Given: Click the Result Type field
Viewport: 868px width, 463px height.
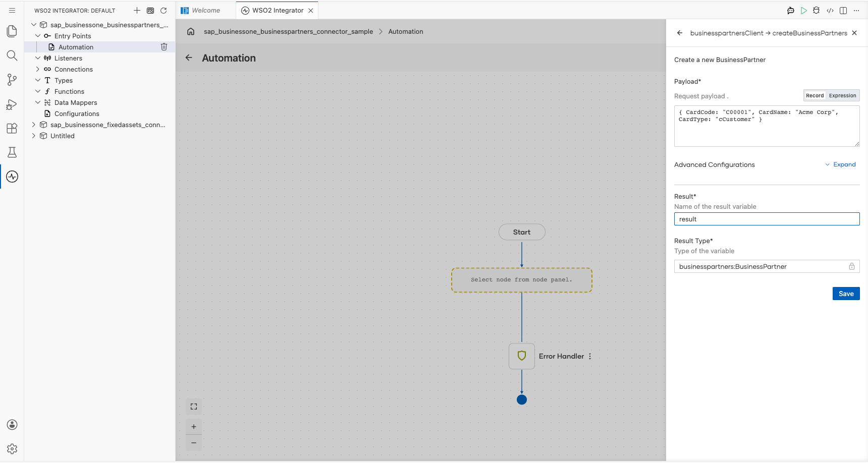Looking at the screenshot, I should coord(767,266).
